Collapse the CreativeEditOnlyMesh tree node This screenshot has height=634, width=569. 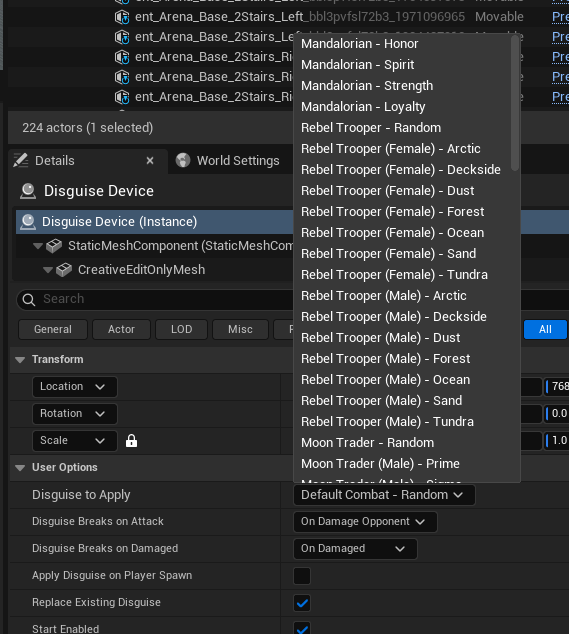coord(48,270)
